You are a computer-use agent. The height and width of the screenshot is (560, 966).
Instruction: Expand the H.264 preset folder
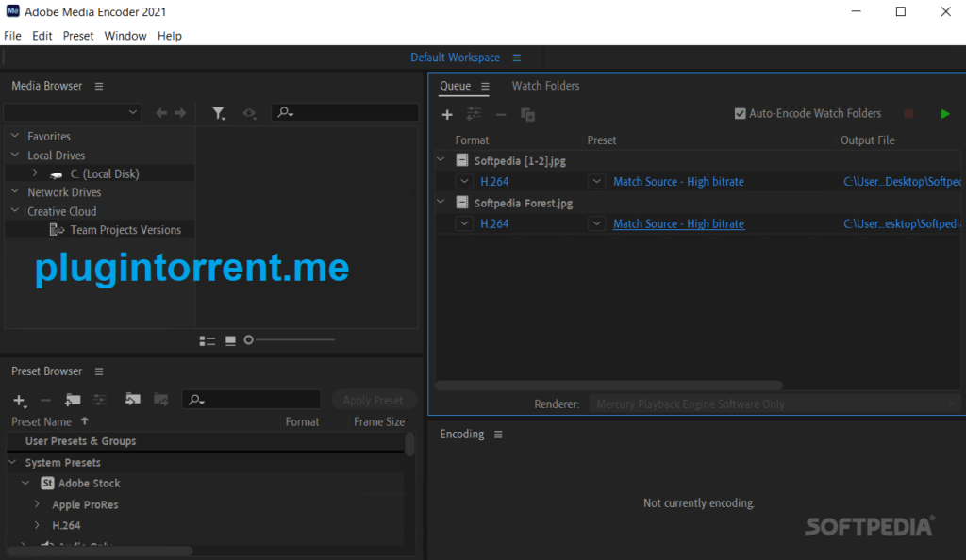[37, 525]
